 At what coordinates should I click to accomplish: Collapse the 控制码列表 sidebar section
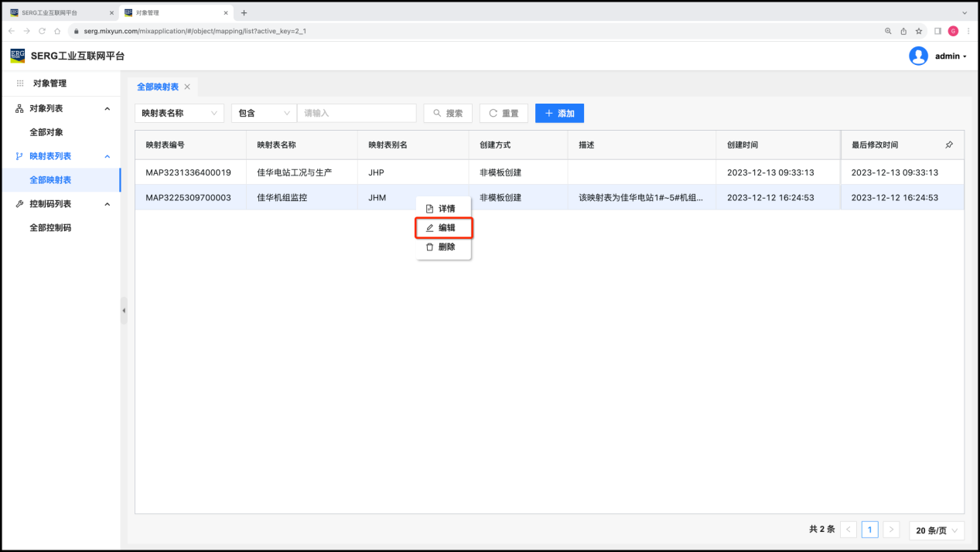(107, 204)
